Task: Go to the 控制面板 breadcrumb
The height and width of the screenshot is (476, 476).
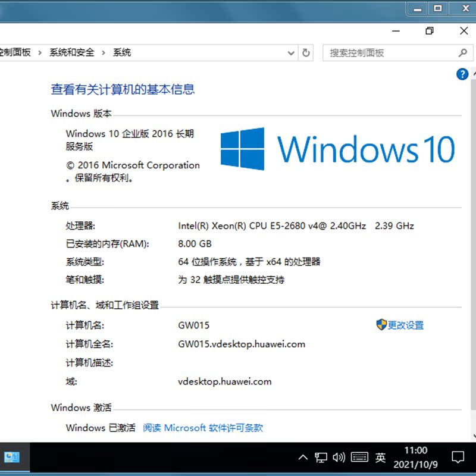Action: tap(15, 52)
